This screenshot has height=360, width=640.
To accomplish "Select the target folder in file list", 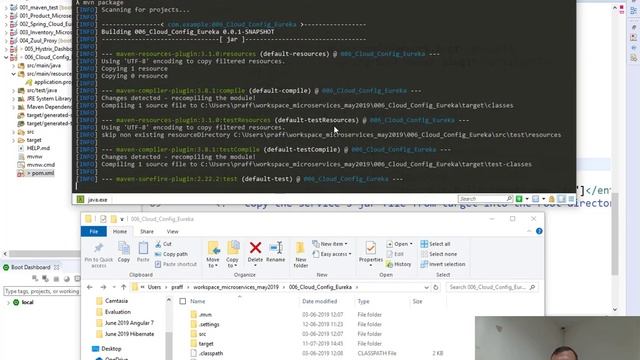I will (206, 344).
